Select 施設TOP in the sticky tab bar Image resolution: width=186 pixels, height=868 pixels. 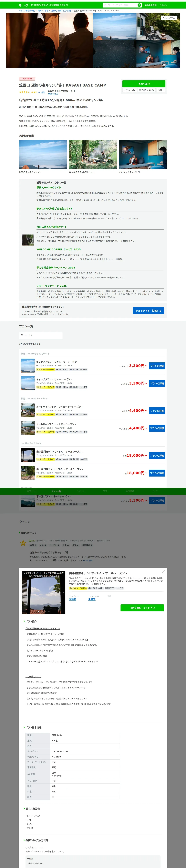pyautogui.click(x=31, y=491)
